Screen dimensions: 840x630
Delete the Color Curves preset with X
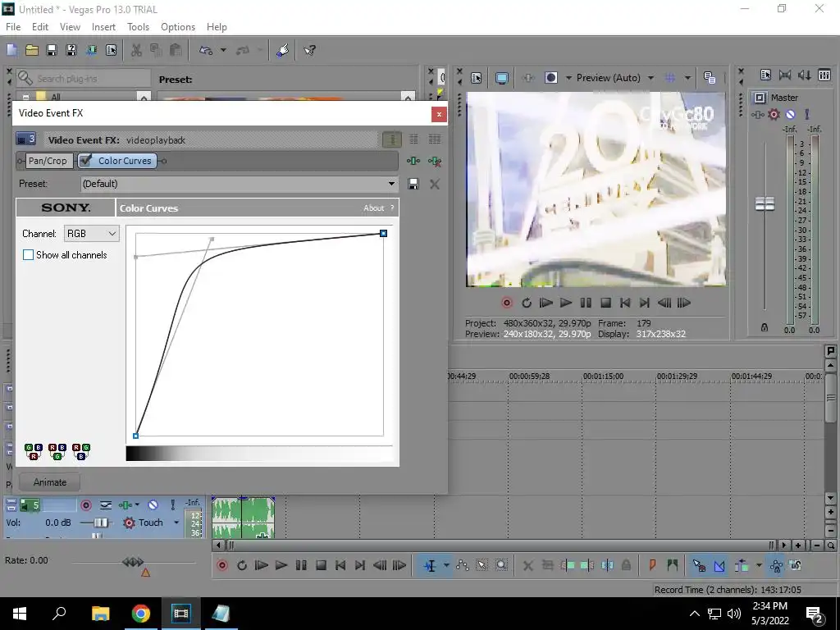435,185
